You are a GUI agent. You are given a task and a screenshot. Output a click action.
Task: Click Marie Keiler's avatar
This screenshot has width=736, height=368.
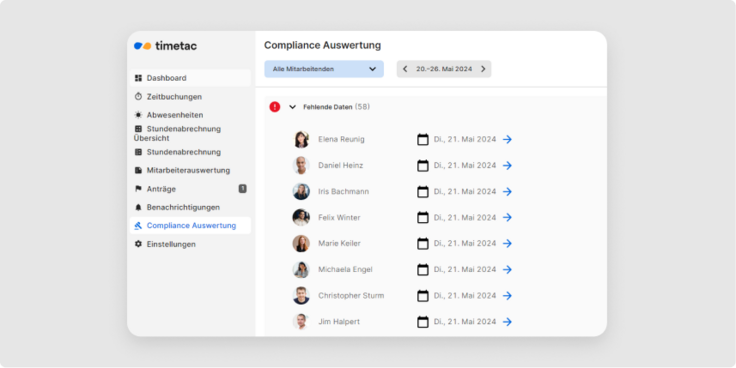pos(301,244)
